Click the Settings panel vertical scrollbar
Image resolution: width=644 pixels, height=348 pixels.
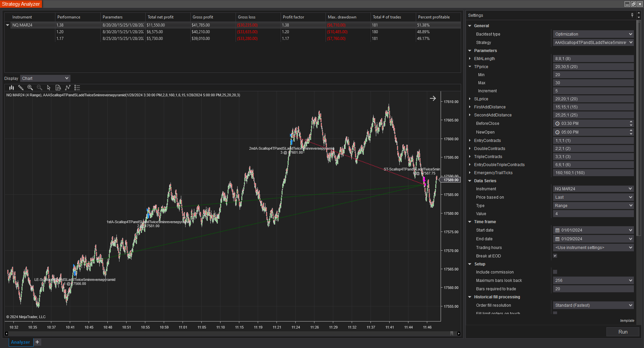638,128
